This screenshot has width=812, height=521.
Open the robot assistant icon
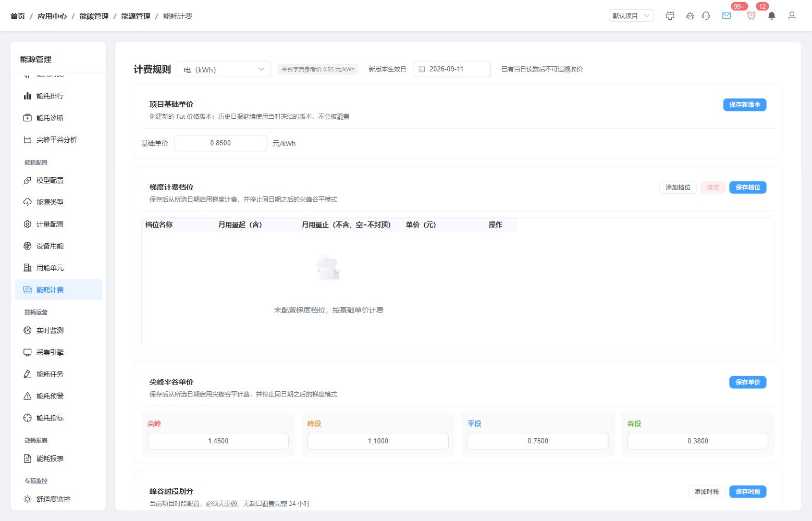click(691, 16)
